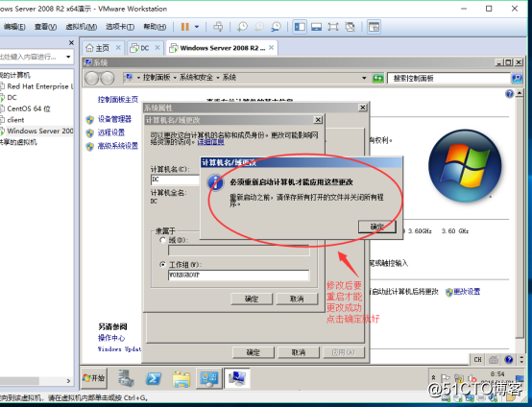Open Windows Explorer folder taskbar icon
The image size is (532, 407).
click(x=181, y=379)
